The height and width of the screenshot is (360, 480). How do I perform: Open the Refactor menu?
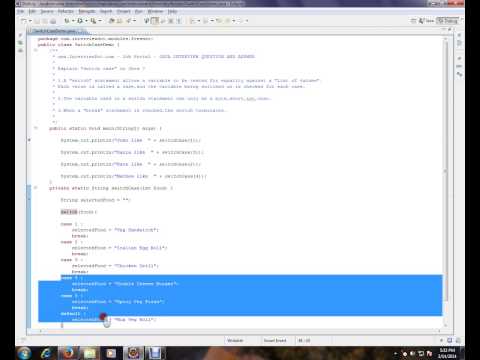[x=65, y=11]
